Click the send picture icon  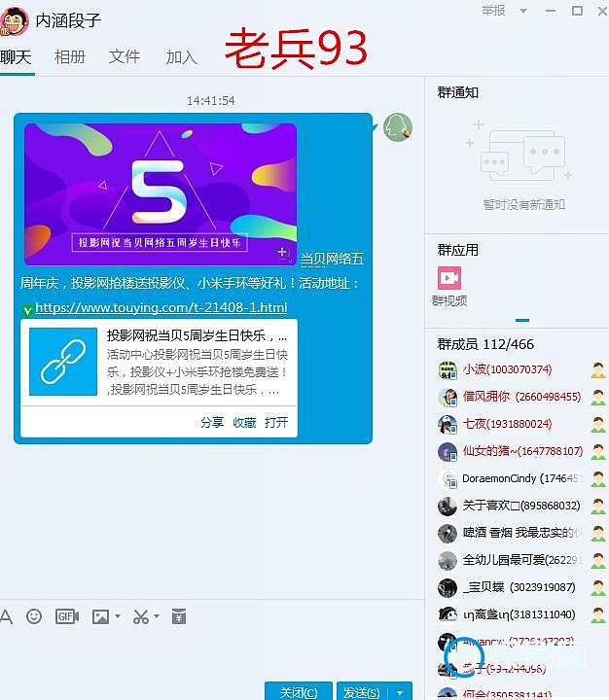click(x=100, y=616)
